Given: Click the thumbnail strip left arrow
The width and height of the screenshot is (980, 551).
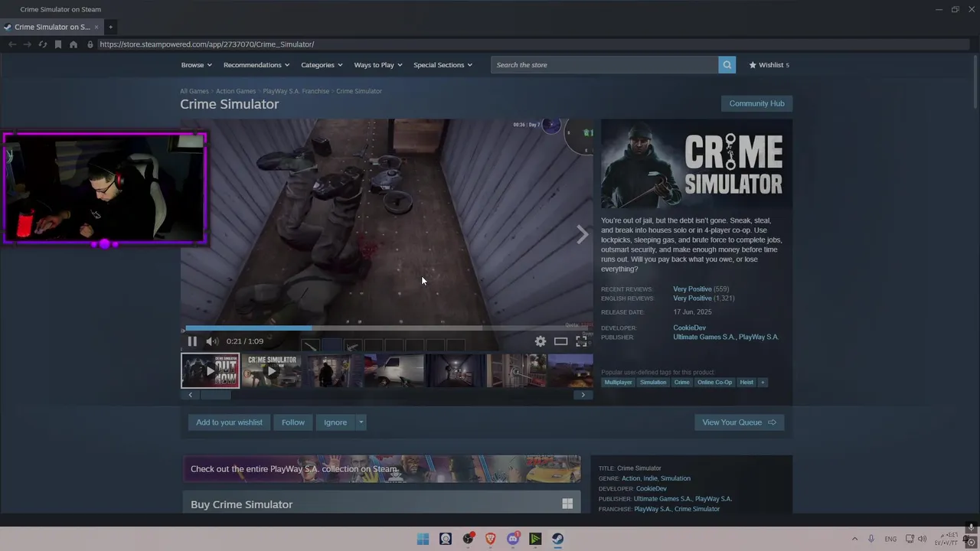Looking at the screenshot, I should pos(190,395).
